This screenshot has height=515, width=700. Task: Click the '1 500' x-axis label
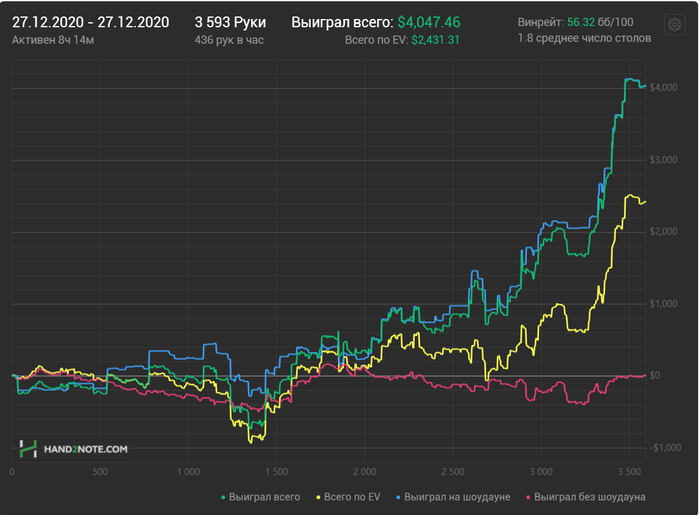[x=277, y=472]
